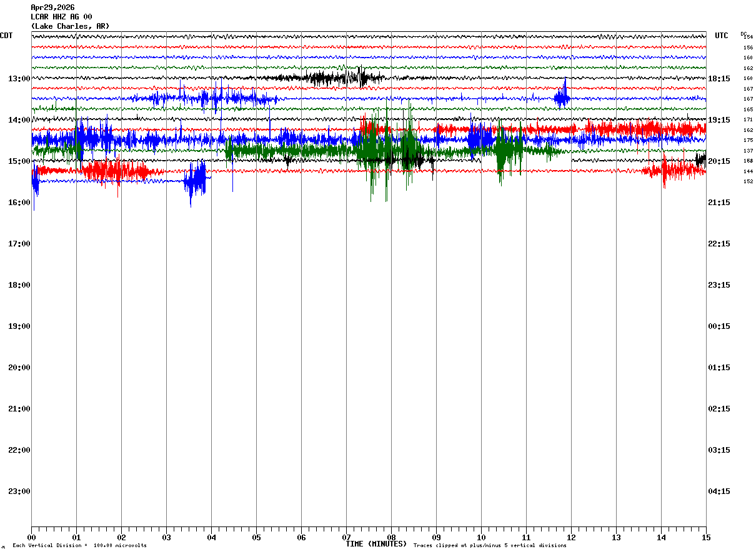The height and width of the screenshot is (554, 756).
Task: Select the DC offset value 175
Action: [x=748, y=140]
